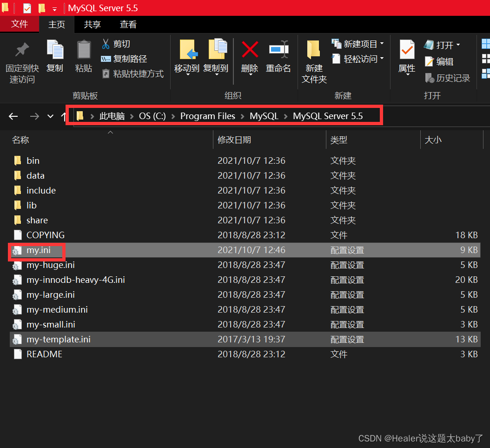Expand the Open button dropdown
Image resolution: width=490 pixels, height=448 pixels.
458,45
